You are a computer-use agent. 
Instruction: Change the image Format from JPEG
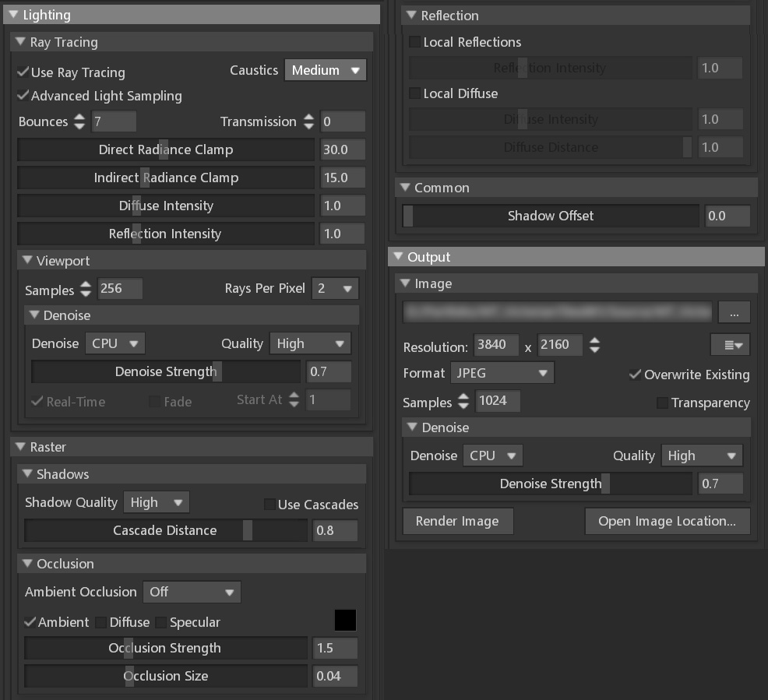pos(502,373)
